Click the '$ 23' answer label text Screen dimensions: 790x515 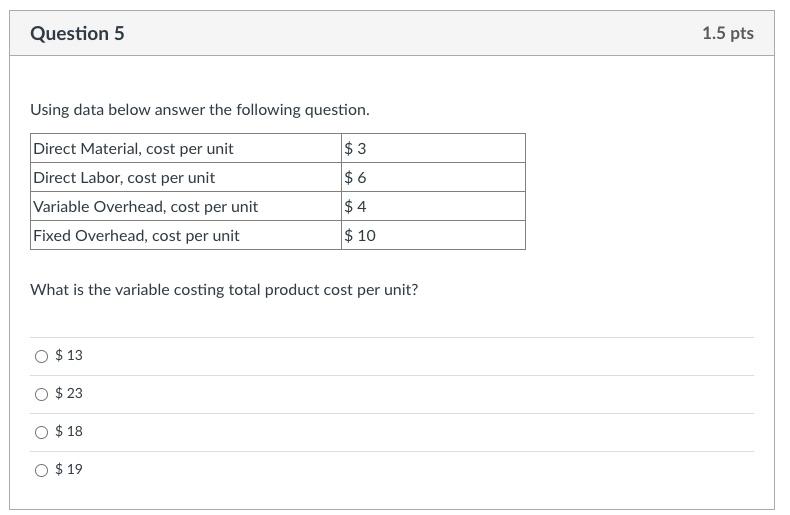pos(69,393)
